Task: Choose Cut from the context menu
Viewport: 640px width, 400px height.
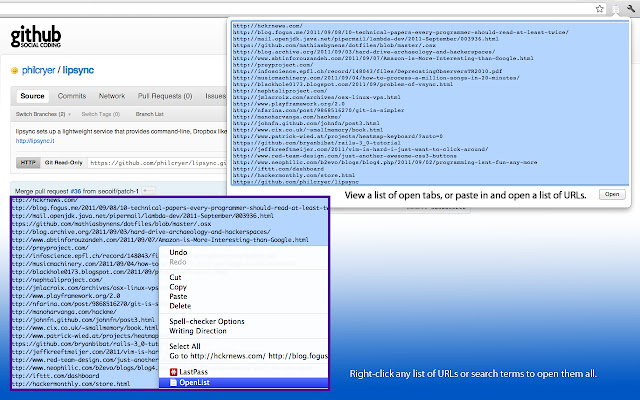Action: (175, 277)
